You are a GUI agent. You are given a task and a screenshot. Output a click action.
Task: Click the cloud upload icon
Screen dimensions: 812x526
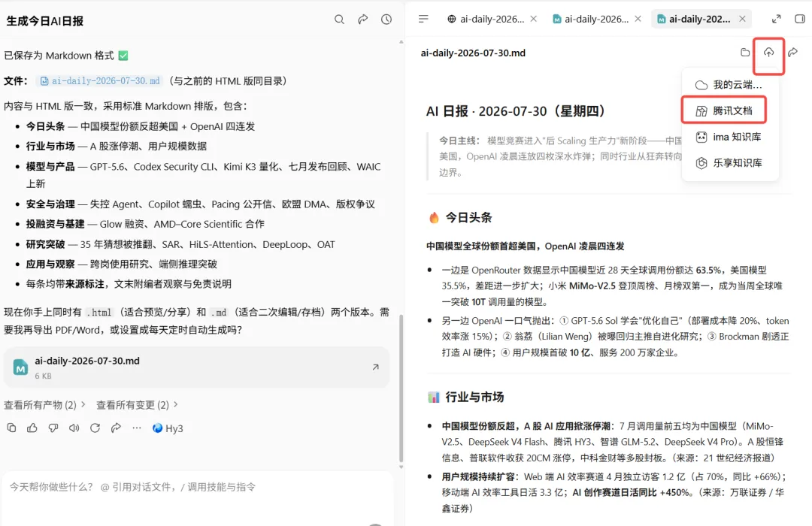point(768,53)
